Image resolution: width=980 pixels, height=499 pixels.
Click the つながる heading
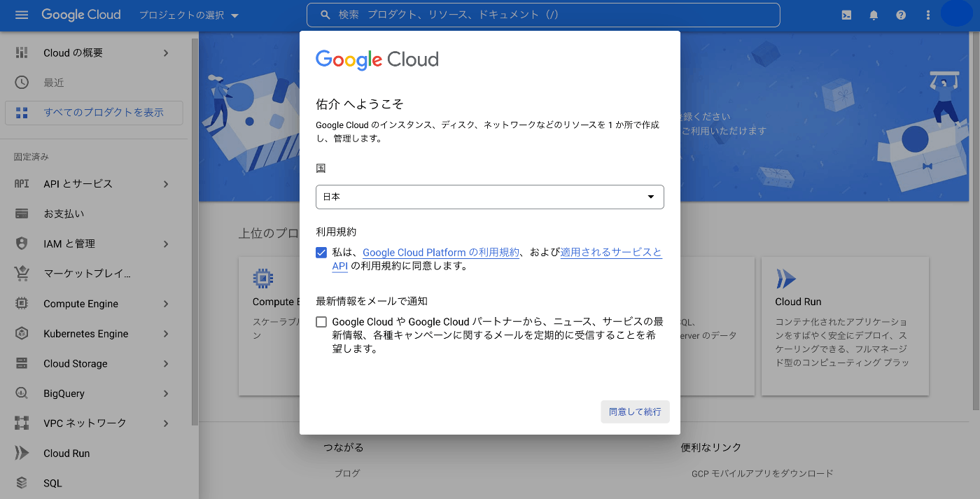point(343,447)
